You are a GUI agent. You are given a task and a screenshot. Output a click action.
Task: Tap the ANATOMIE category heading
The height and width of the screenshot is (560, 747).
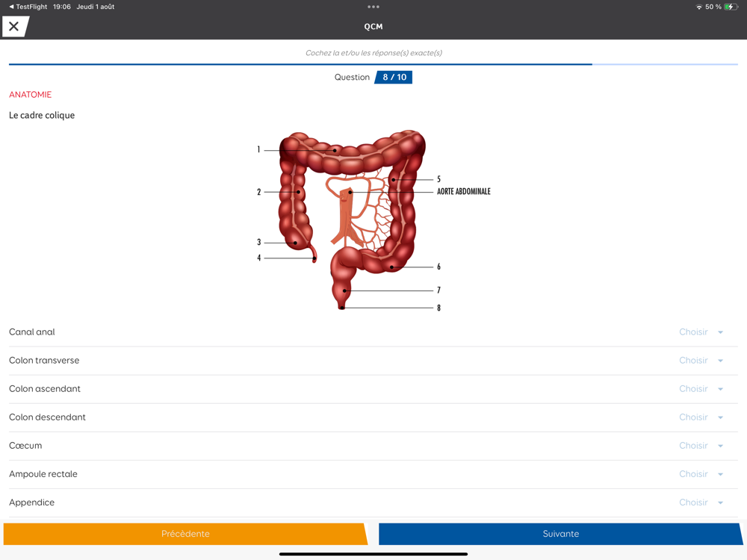click(x=31, y=94)
